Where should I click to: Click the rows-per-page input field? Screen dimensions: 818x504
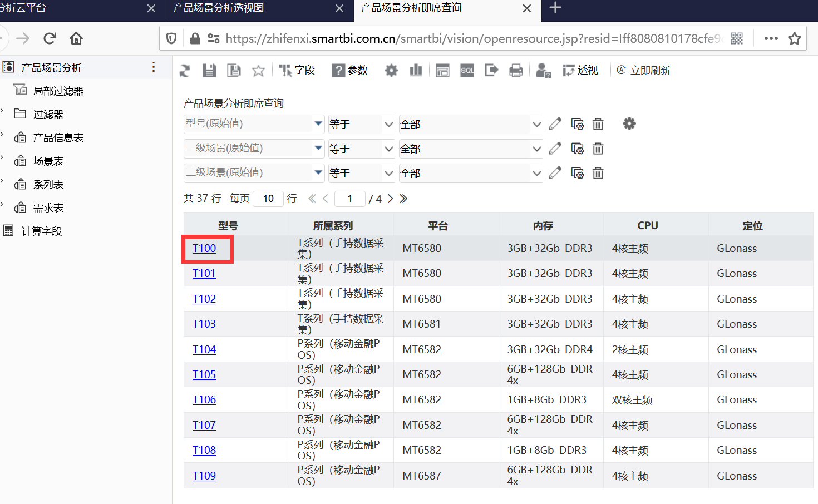pyautogui.click(x=268, y=199)
